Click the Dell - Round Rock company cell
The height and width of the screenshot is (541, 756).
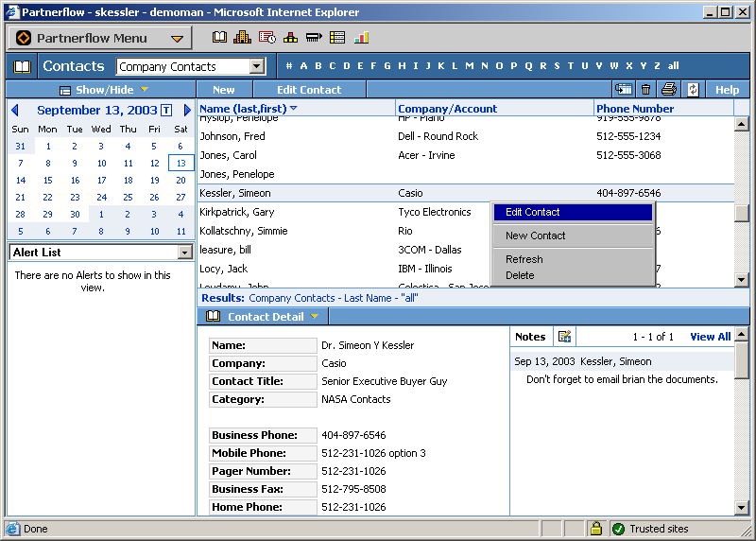pyautogui.click(x=438, y=136)
